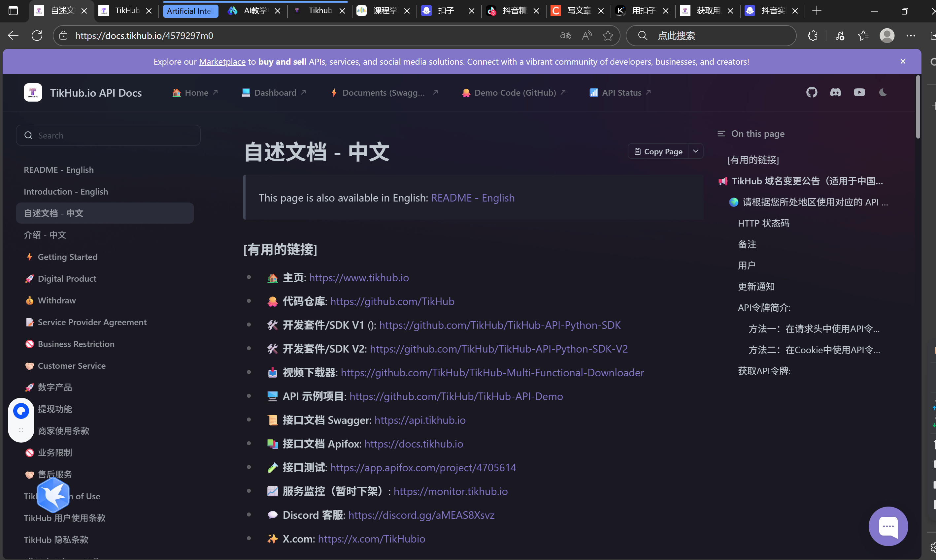Image resolution: width=936 pixels, height=560 pixels.
Task: Close the 扣子 browser tab
Action: pos(471,11)
